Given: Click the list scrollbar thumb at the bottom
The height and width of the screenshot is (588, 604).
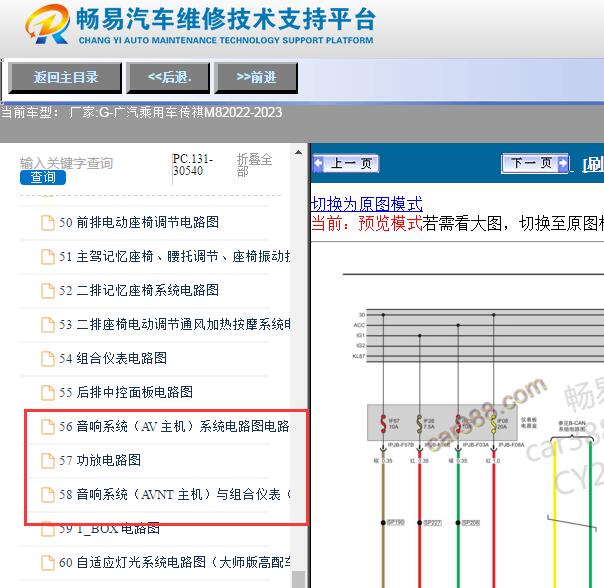Looking at the screenshot, I should (298, 579).
